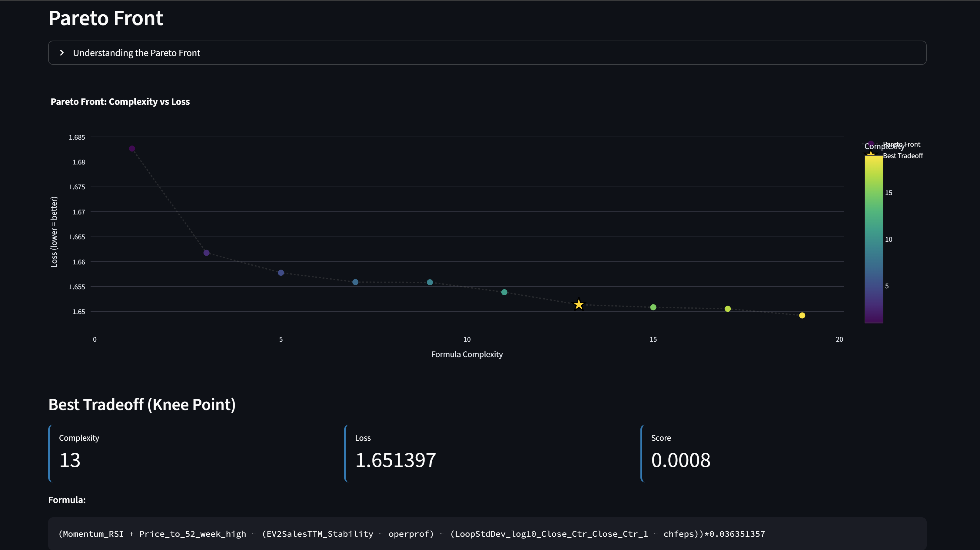
Task: Select the data point at complexity 3
Action: pyautogui.click(x=206, y=253)
